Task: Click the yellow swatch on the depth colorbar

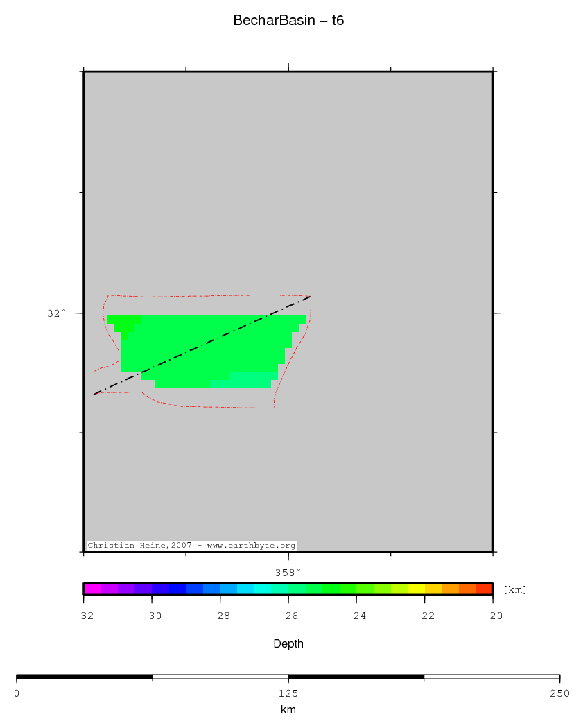Action: (x=416, y=589)
